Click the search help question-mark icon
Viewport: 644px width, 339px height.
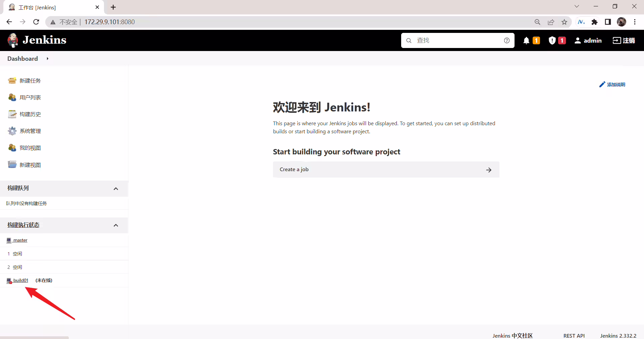coord(507,41)
